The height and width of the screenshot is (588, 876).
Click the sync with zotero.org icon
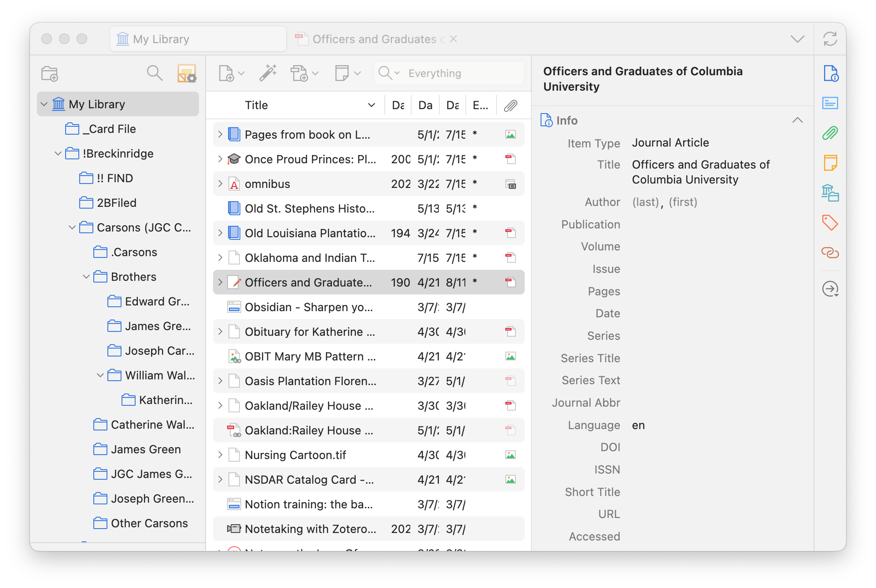pos(830,39)
